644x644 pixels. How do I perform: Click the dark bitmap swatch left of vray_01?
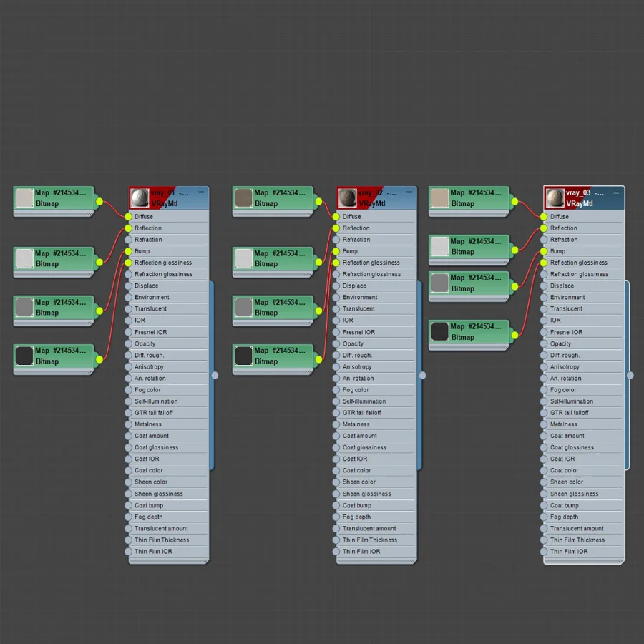coord(24,356)
